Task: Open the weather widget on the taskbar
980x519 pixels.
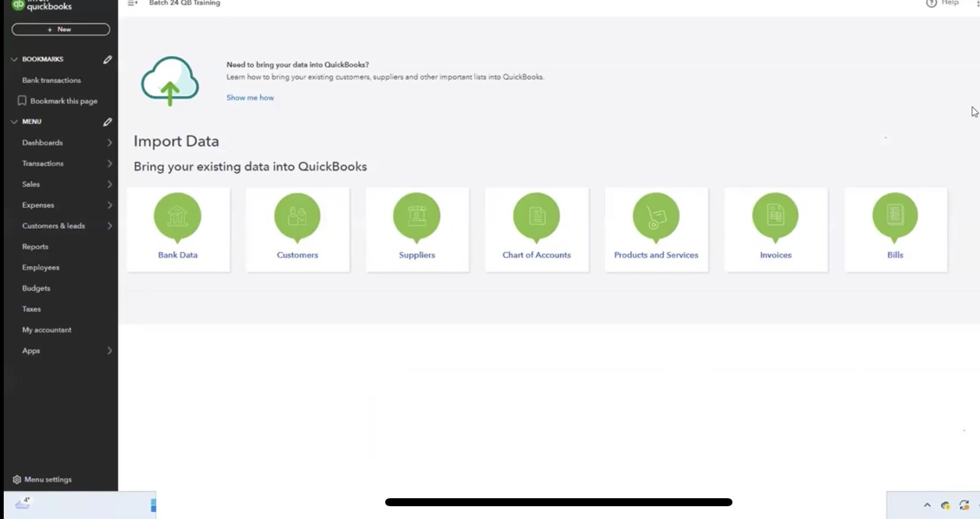Action: click(23, 503)
